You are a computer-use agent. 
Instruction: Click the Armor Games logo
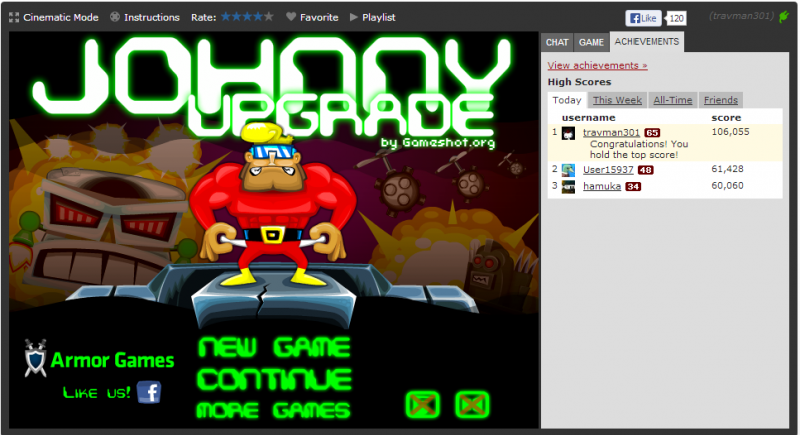99,359
